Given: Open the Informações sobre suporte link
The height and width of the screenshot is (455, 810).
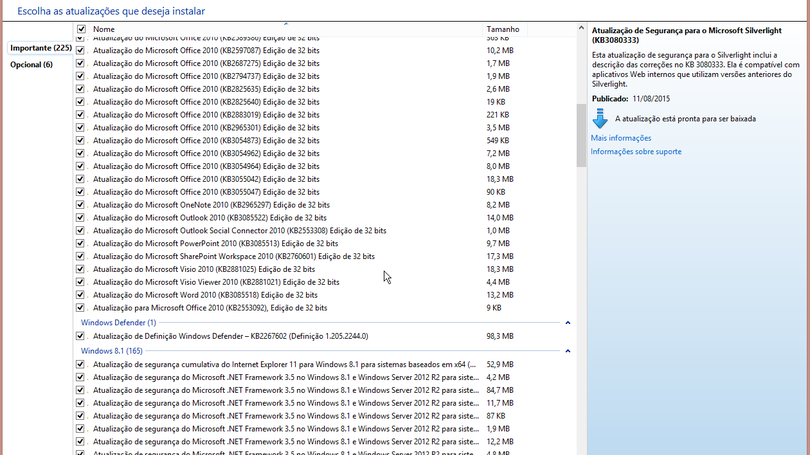Looking at the screenshot, I should tap(636, 151).
